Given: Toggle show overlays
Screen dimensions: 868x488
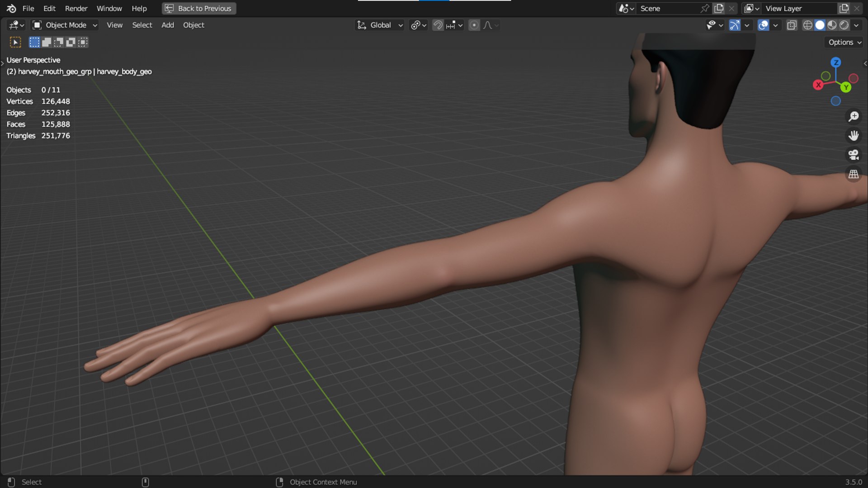Looking at the screenshot, I should (x=763, y=25).
